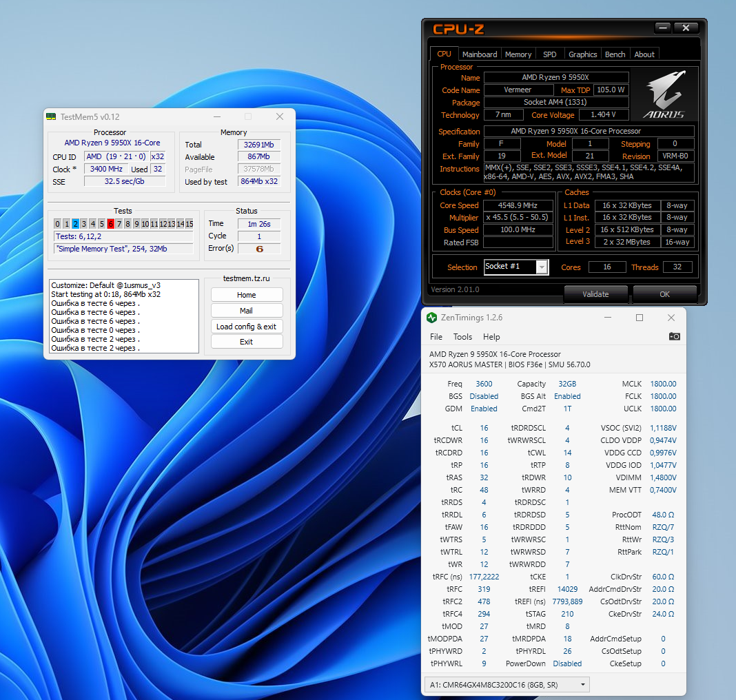Click the Exit button in TestMem5

247,342
